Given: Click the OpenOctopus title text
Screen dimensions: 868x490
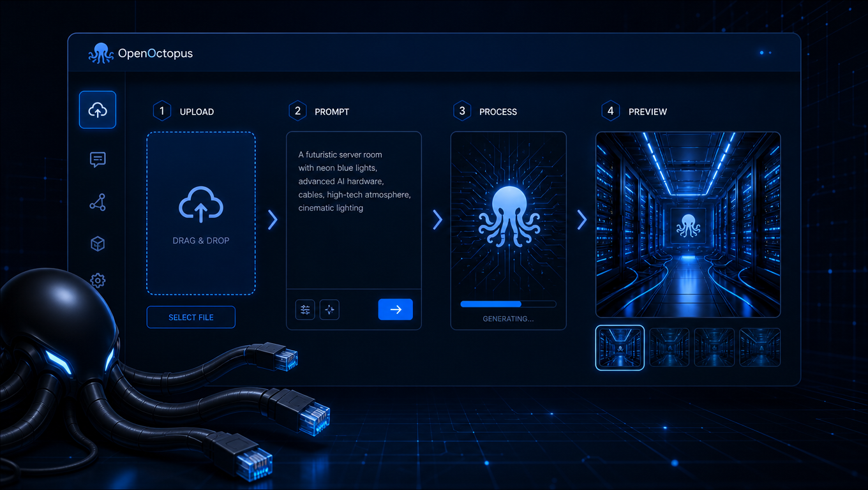Looking at the screenshot, I should coord(155,54).
